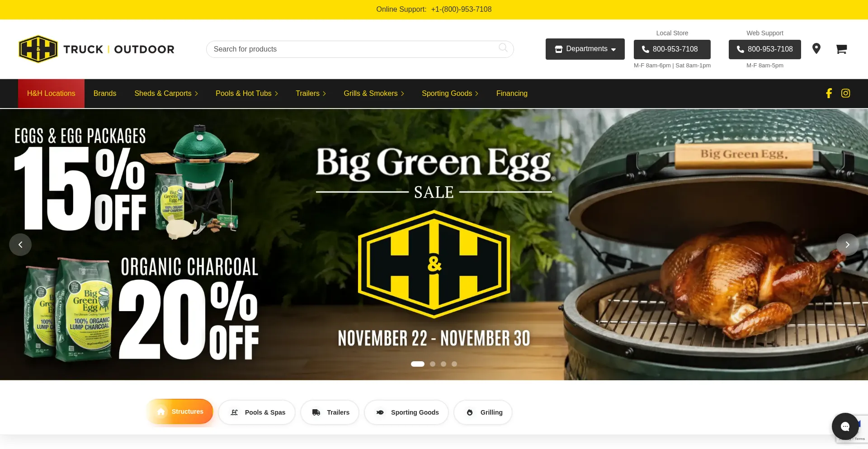Open the live chat bubble
Screen dimensions: 868x449
pos(845,426)
